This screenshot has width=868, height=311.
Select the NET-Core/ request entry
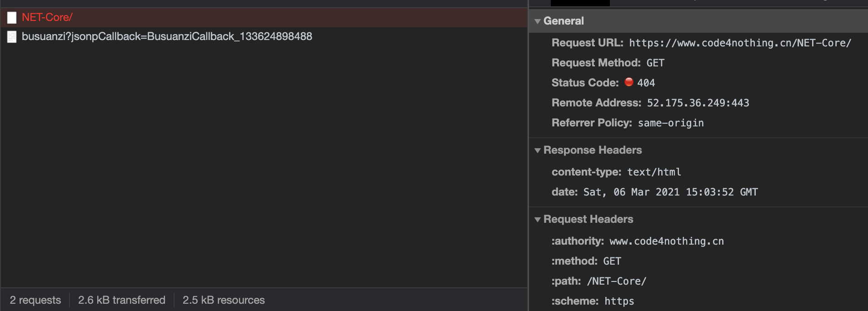[48, 18]
